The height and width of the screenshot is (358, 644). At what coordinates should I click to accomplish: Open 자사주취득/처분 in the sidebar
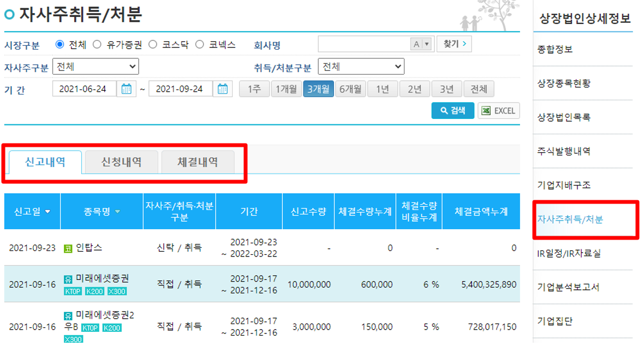(x=570, y=219)
